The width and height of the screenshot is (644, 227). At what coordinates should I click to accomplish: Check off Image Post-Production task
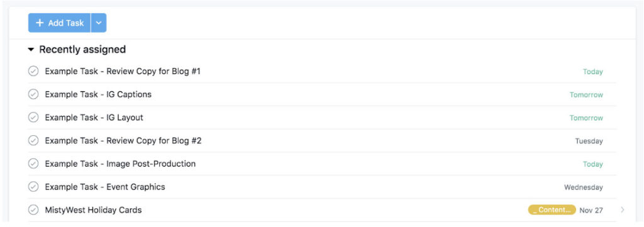coord(33,163)
